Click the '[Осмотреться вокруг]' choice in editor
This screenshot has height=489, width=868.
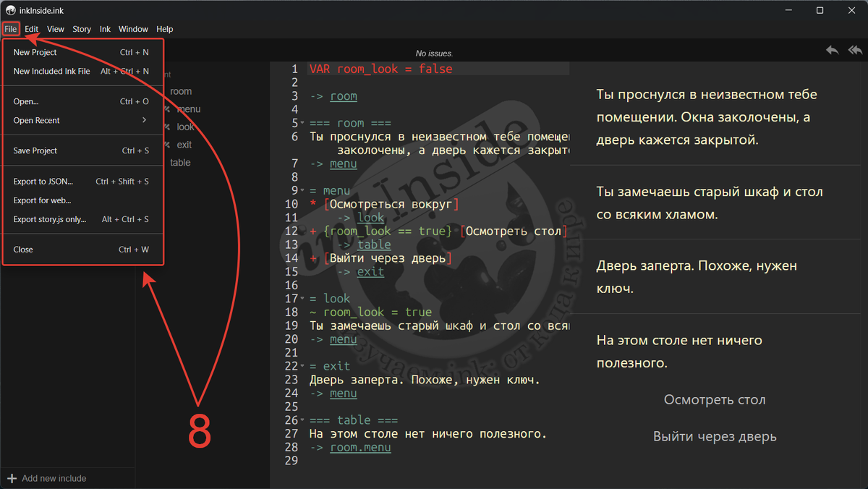coord(391,204)
